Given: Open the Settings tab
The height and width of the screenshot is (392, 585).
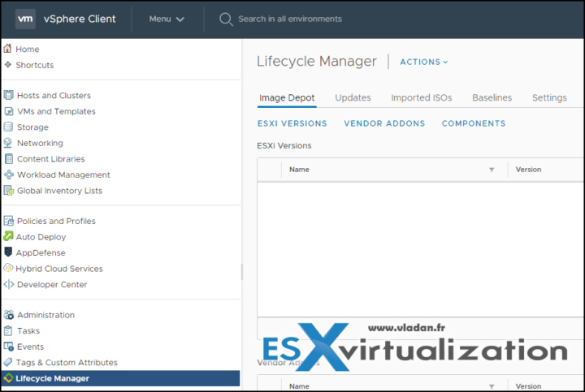Looking at the screenshot, I should [x=549, y=97].
